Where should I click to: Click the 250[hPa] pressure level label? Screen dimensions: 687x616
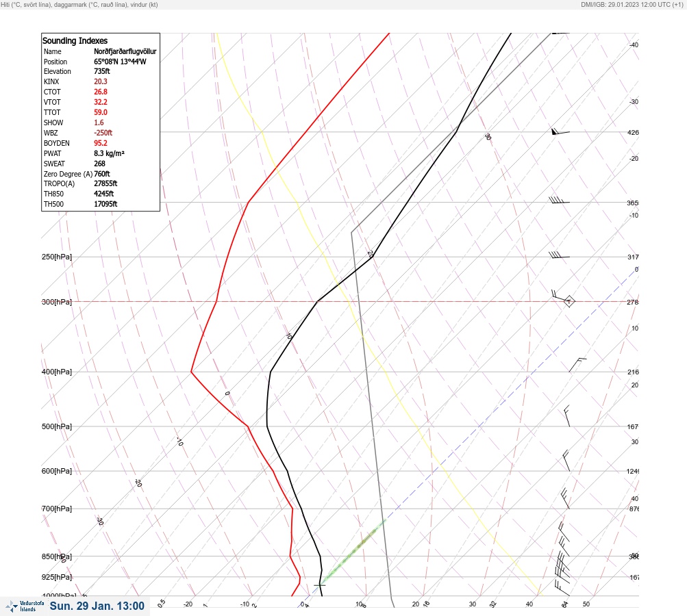click(57, 257)
